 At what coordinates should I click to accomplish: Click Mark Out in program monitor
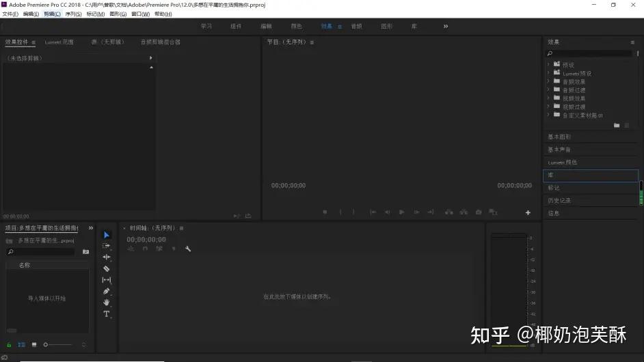pos(353,212)
